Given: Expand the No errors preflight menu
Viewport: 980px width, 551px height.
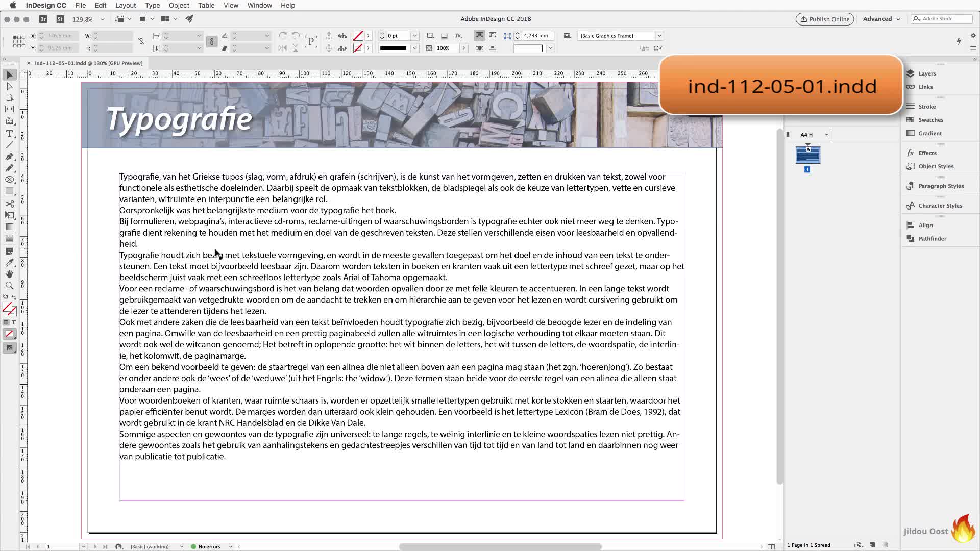Looking at the screenshot, I should (231, 546).
